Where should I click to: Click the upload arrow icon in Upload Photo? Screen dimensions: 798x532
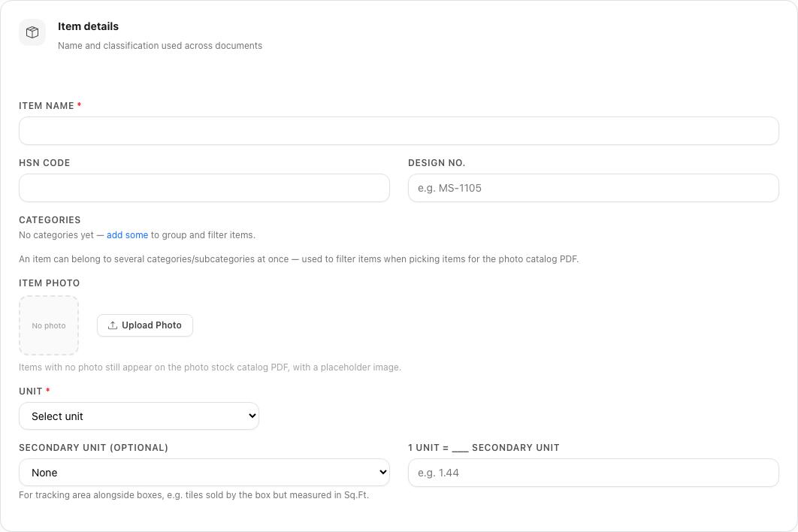coord(113,325)
